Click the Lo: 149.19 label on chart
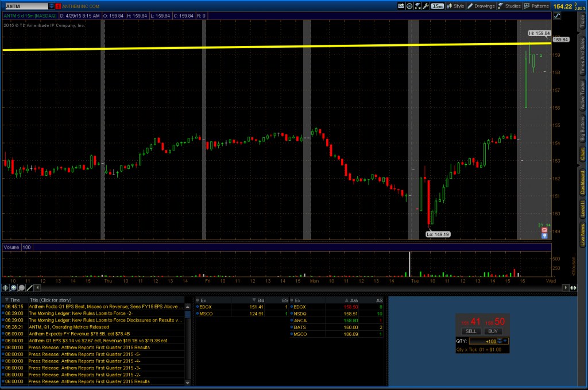Image resolution: width=588 pixels, height=390 pixels. point(438,234)
